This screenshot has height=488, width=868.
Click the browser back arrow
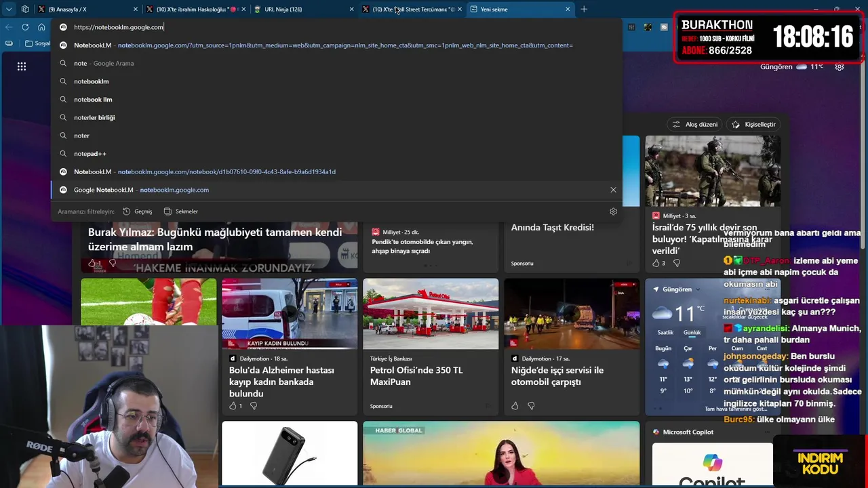[x=9, y=27]
